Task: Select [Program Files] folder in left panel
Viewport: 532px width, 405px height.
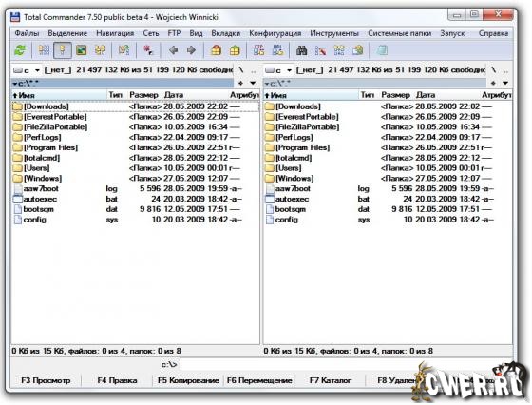Action: pos(135,147)
